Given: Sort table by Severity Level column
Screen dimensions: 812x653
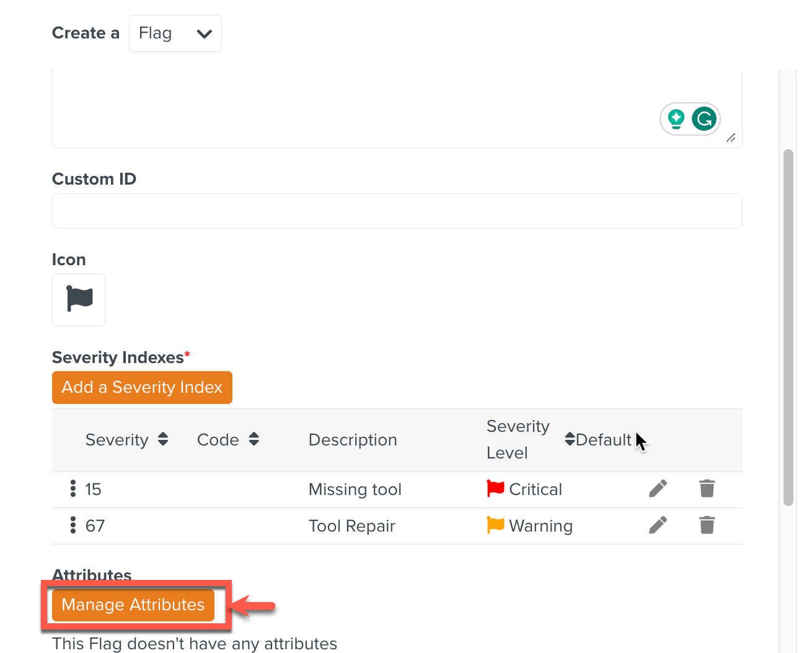Looking at the screenshot, I should click(569, 439).
